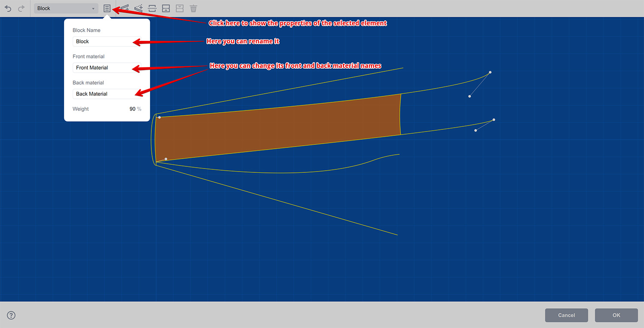
Task: Click the dashed split block icon
Action: coord(152,8)
